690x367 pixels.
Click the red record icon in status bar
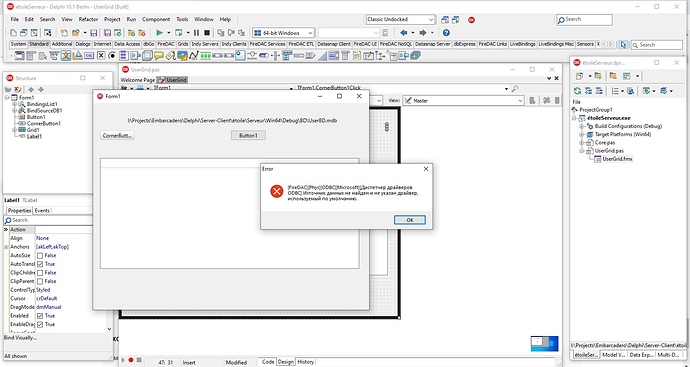131,360
